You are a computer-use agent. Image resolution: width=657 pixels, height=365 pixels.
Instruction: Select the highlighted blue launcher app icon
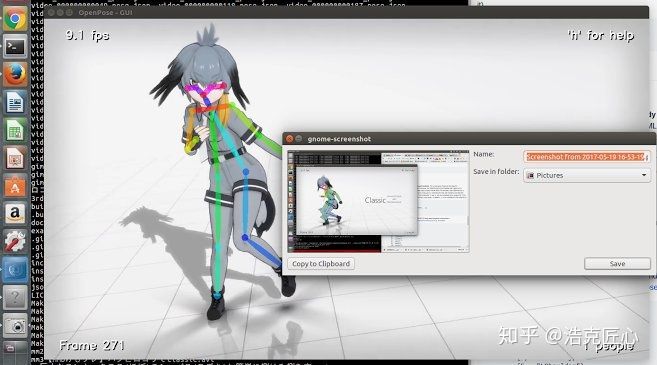point(15,270)
